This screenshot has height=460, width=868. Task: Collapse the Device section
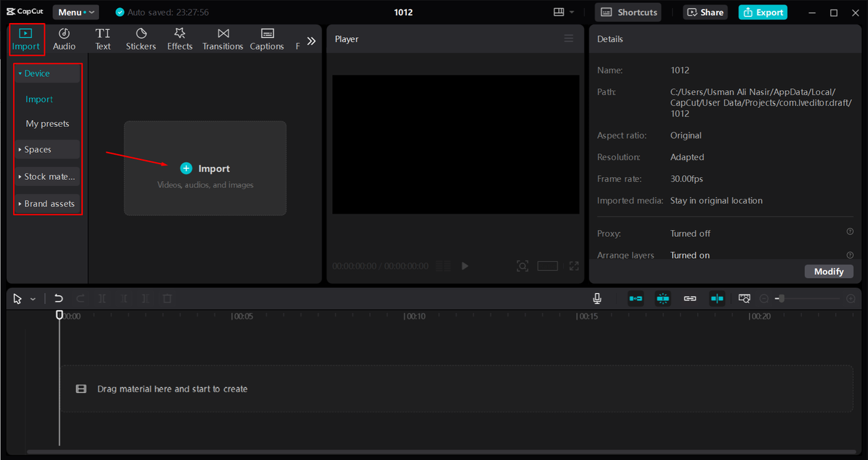(x=47, y=73)
